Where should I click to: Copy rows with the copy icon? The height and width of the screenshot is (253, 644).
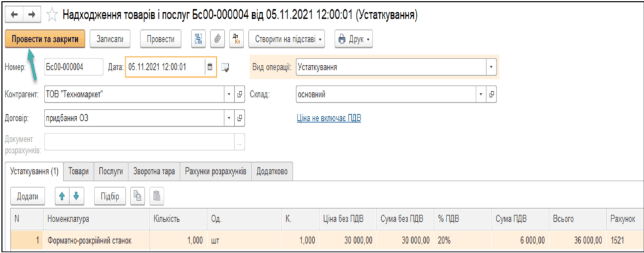(137, 197)
